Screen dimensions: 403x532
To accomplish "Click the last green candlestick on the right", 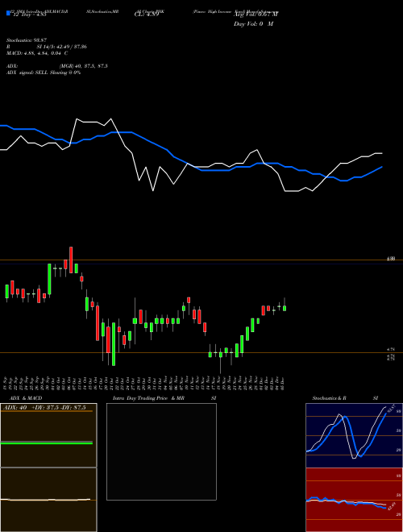I will pos(285,308).
